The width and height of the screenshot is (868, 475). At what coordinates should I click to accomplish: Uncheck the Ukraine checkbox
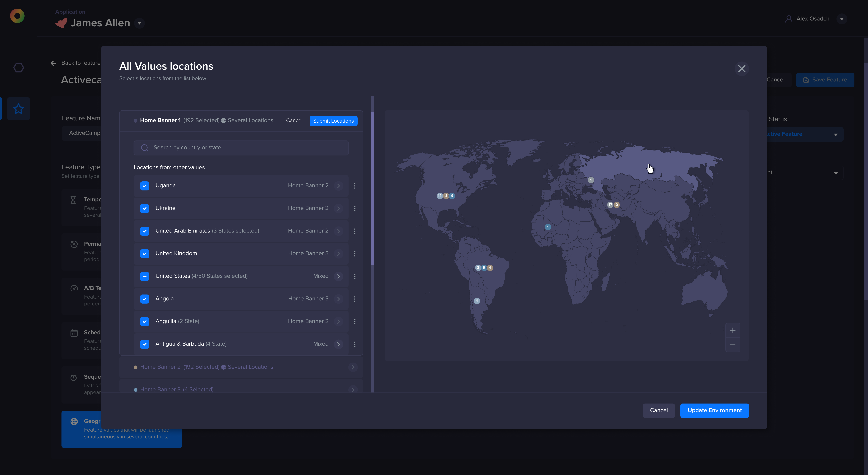145,208
